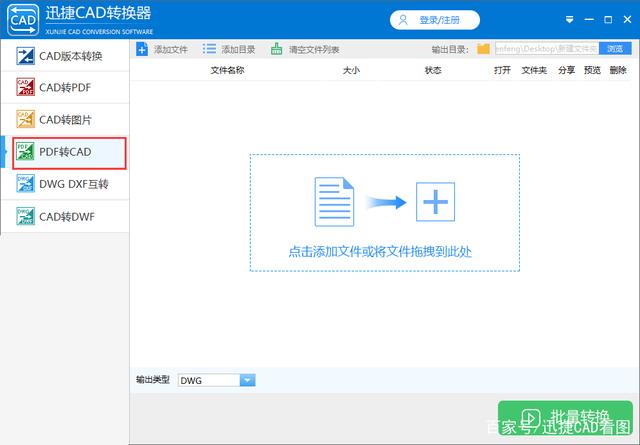640x445 pixels.
Task: Click the plus box icon in the drop zone
Action: (x=435, y=202)
